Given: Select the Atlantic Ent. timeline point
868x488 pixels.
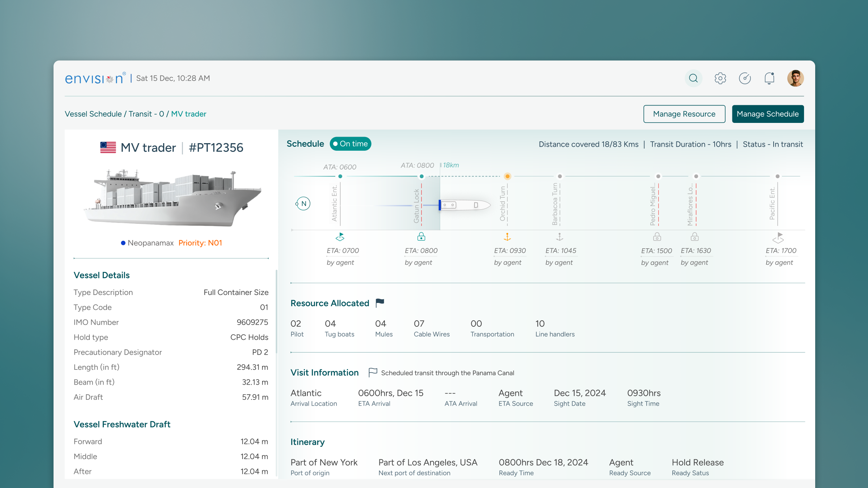Looking at the screenshot, I should [340, 176].
